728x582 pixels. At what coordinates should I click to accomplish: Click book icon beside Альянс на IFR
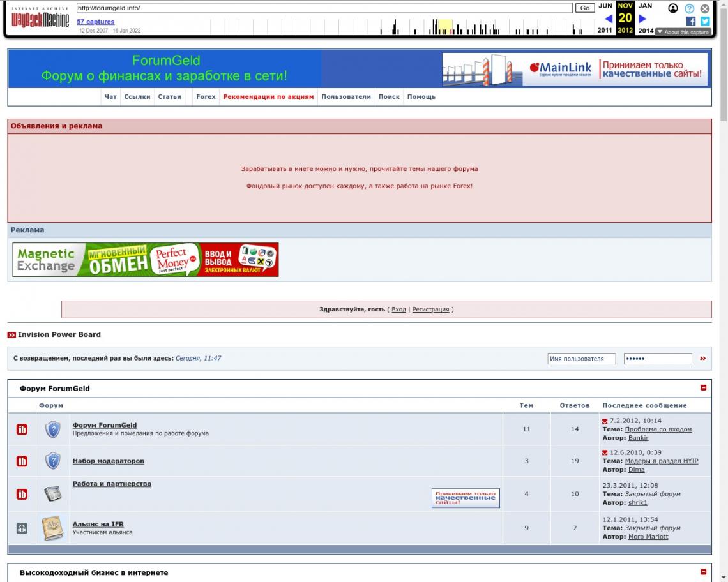(52, 528)
